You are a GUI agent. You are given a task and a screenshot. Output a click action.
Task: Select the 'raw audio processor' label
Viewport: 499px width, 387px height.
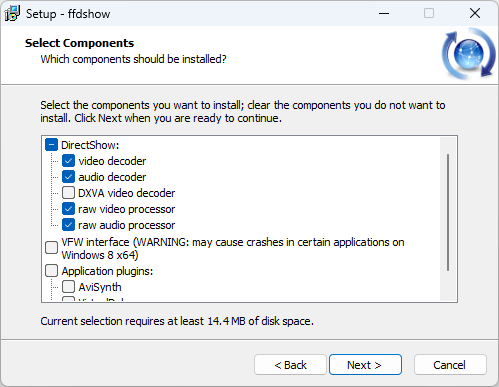(127, 225)
